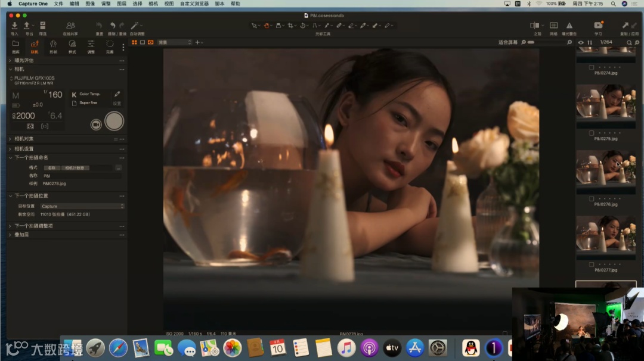644x361 pixels.
Task: Switch to the 图库 tool tab
Action: pos(16,47)
